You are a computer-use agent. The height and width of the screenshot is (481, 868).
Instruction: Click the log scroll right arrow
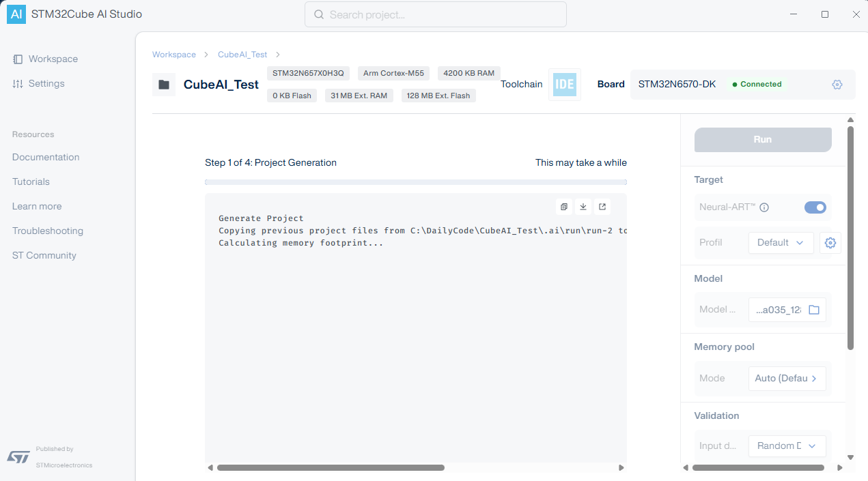pyautogui.click(x=621, y=468)
